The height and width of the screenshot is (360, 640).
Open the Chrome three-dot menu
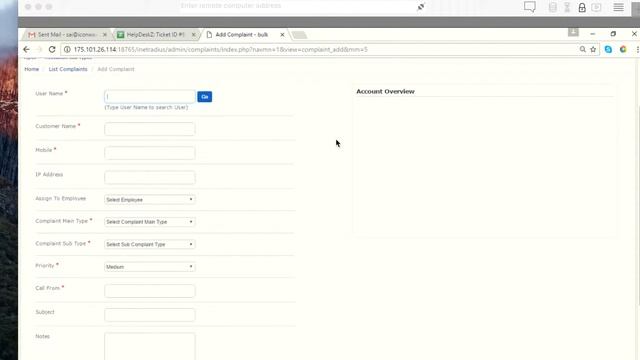click(x=637, y=49)
